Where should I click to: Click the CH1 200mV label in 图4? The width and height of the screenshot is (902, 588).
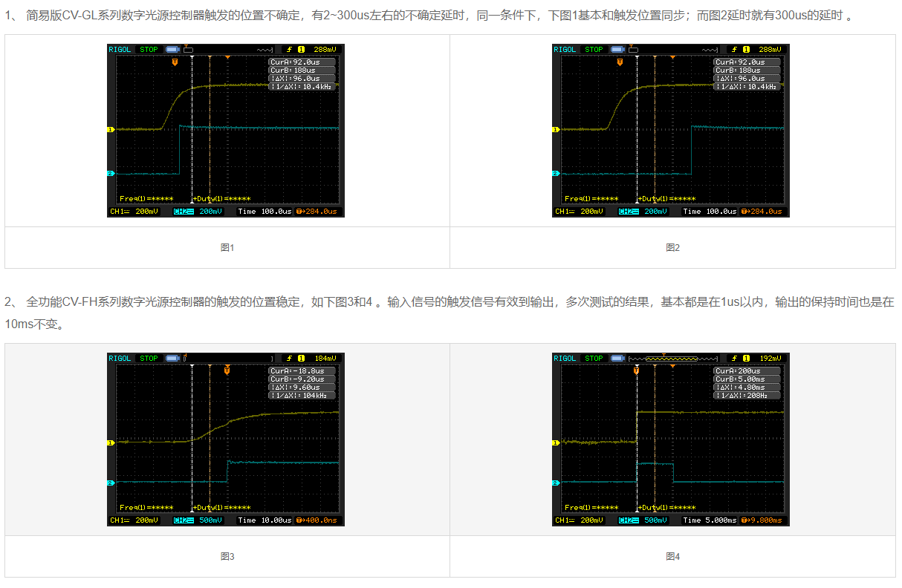click(x=580, y=520)
